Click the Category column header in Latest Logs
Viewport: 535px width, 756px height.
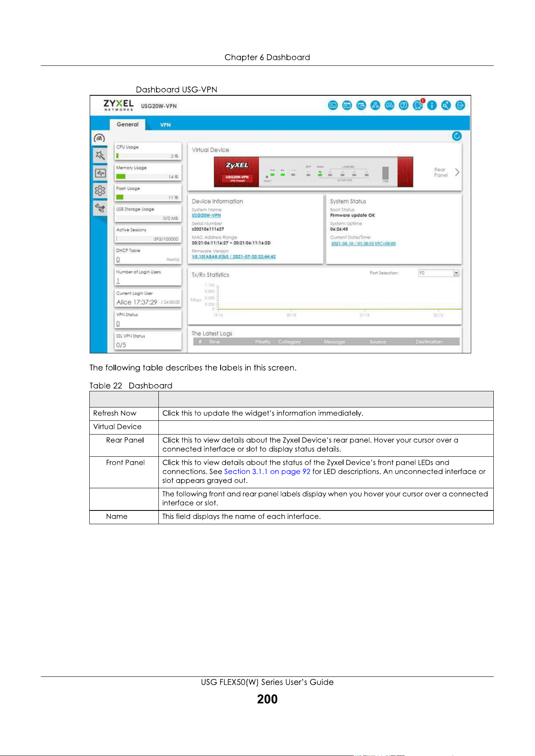coord(289,342)
